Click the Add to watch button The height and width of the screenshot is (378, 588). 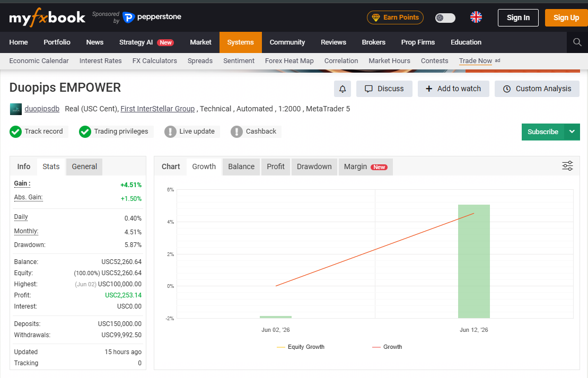(x=453, y=89)
